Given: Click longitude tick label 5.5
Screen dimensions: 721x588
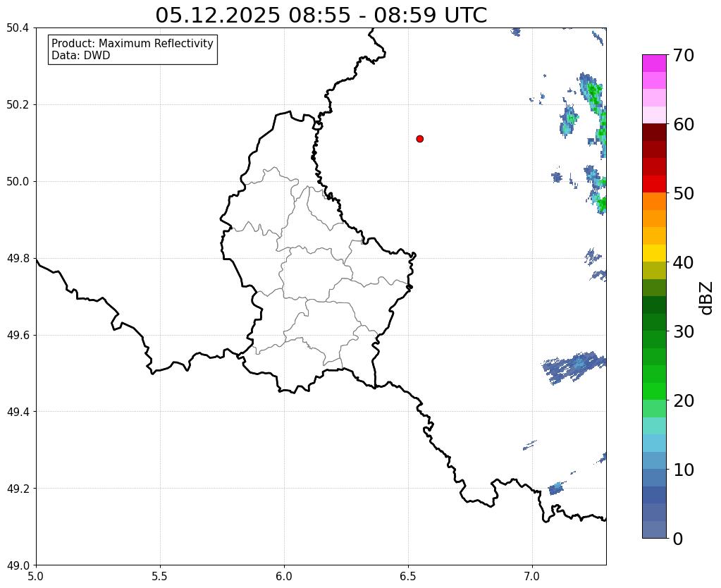Looking at the screenshot, I should point(160,576).
